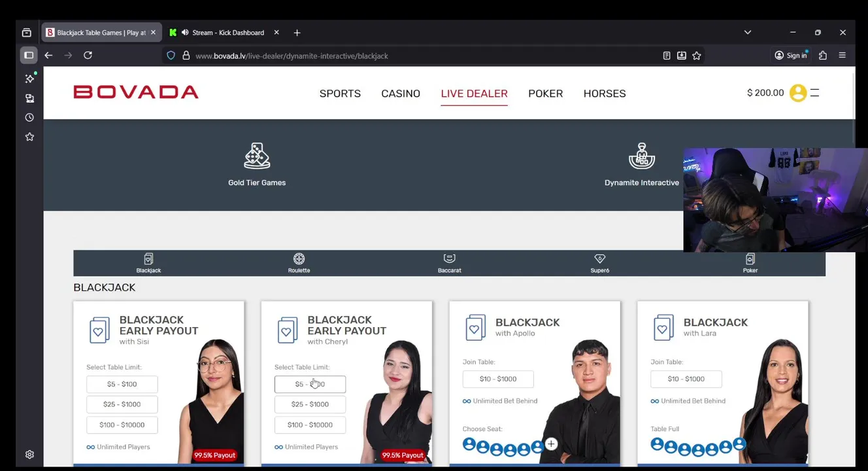Open the AI chatbot sparkle sidebar icon
The height and width of the screenshot is (471, 868).
pos(29,78)
